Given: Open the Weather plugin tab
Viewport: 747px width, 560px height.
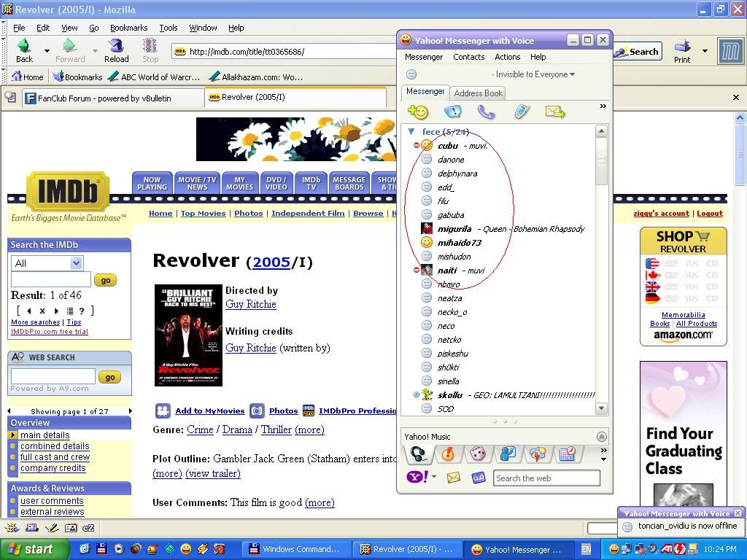Looking at the screenshot, I should (x=538, y=454).
